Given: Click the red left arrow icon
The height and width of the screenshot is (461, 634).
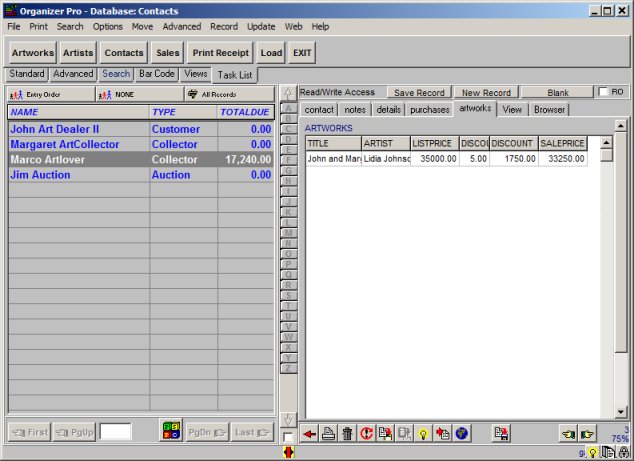Looking at the screenshot, I should coord(309,434).
